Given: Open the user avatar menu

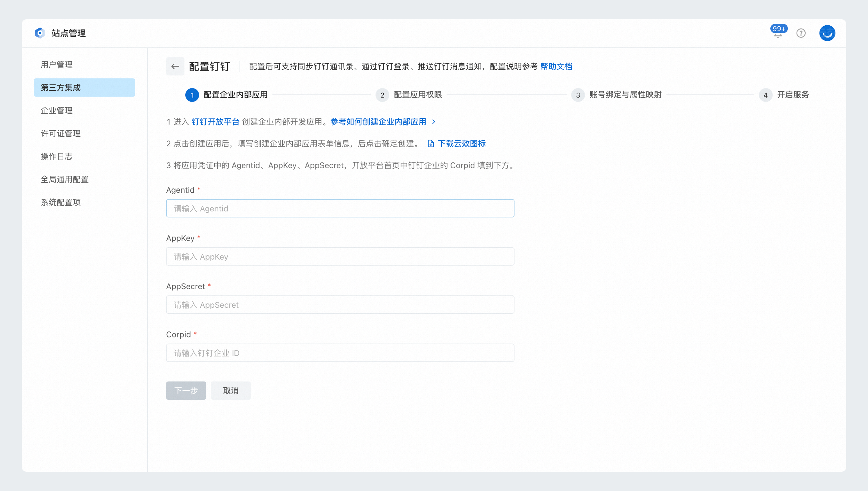Looking at the screenshot, I should click(x=827, y=33).
